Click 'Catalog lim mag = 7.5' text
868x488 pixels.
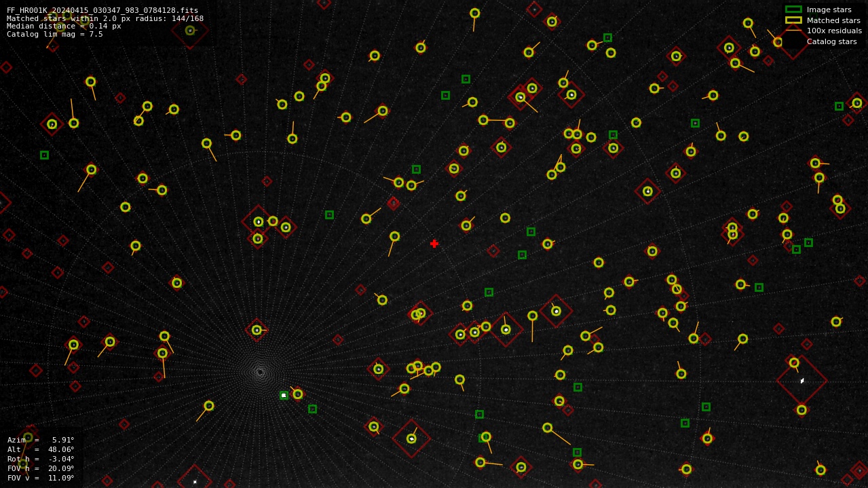(55, 34)
